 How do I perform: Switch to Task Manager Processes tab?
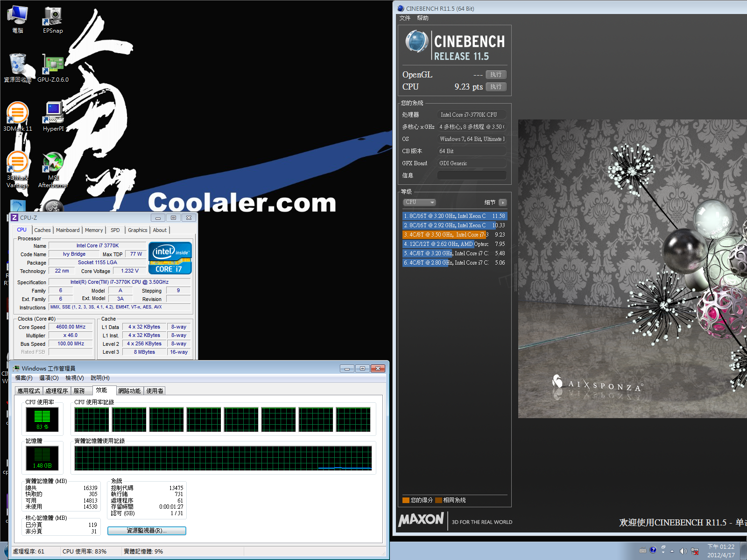click(x=57, y=391)
